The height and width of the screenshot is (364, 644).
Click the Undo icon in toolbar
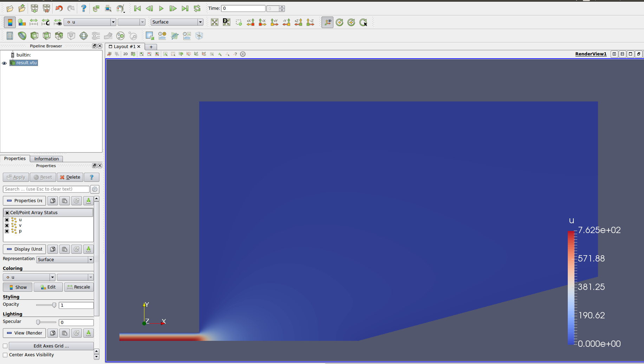[x=59, y=8]
